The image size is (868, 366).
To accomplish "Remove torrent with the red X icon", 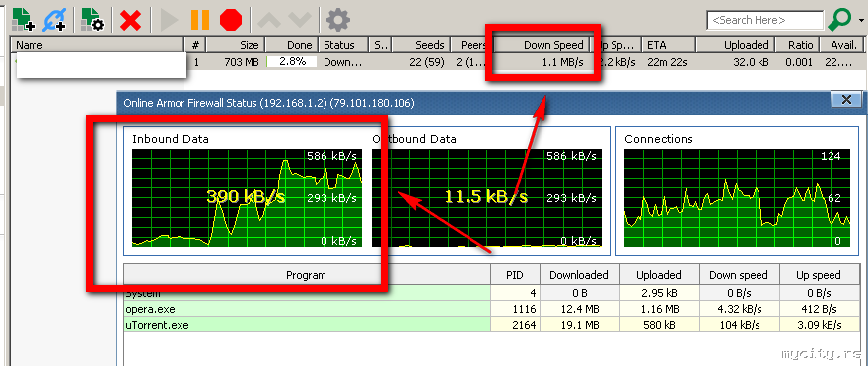I will click(x=131, y=21).
